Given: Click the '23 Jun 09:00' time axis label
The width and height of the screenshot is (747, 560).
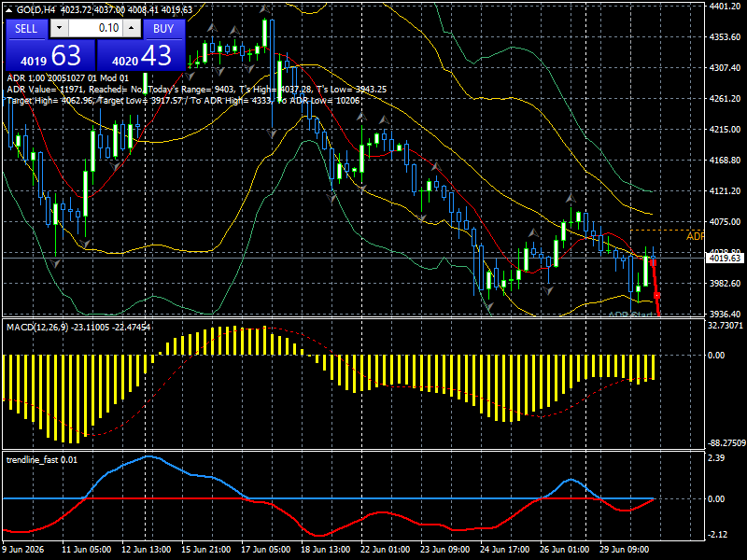Looking at the screenshot, I should 445,550.
